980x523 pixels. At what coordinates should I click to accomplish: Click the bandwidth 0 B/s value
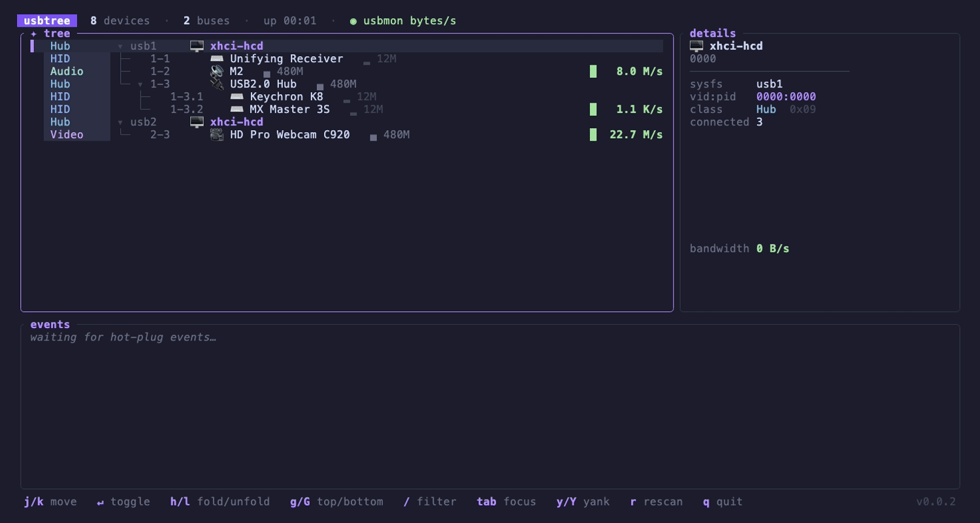[773, 248]
